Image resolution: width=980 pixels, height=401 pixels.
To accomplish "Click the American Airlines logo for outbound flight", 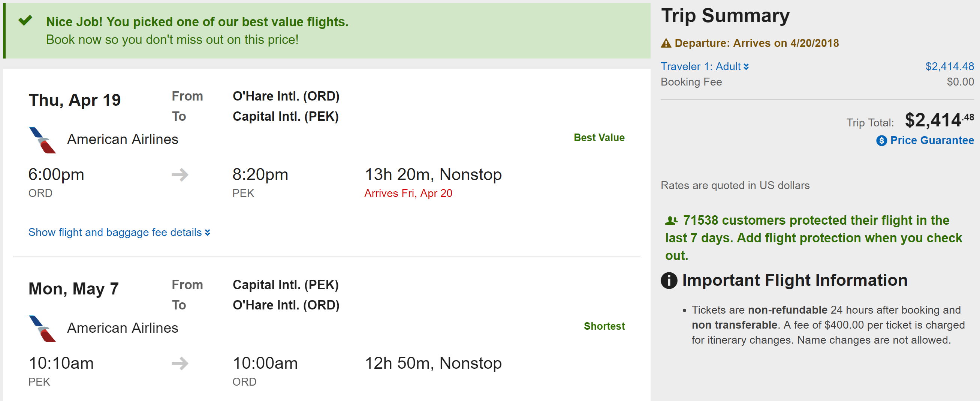I will tap(43, 140).
